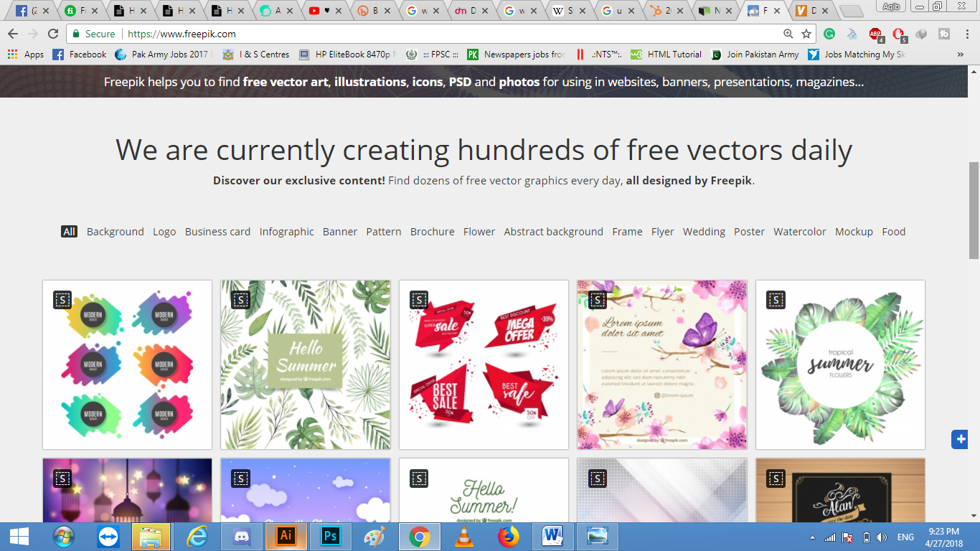This screenshot has width=980, height=551.
Task: Show hidden system tray icons arrow
Action: (x=812, y=537)
